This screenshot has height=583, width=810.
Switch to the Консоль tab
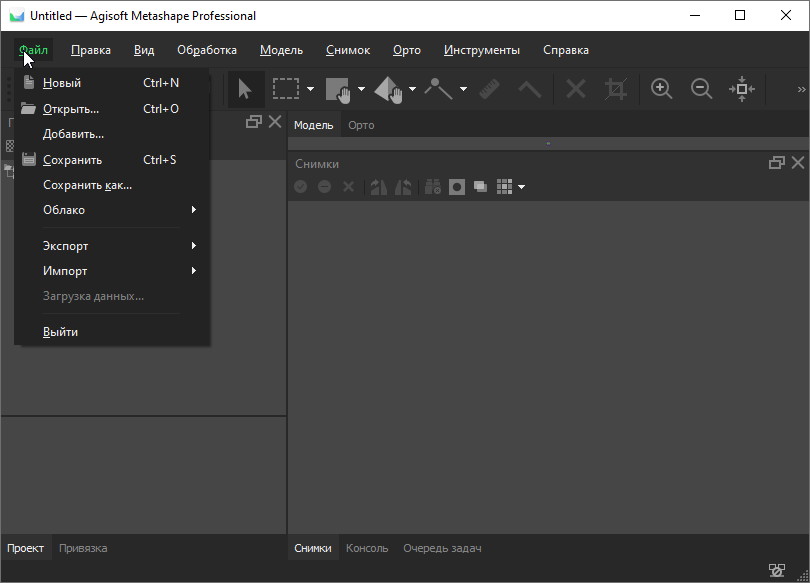point(367,548)
